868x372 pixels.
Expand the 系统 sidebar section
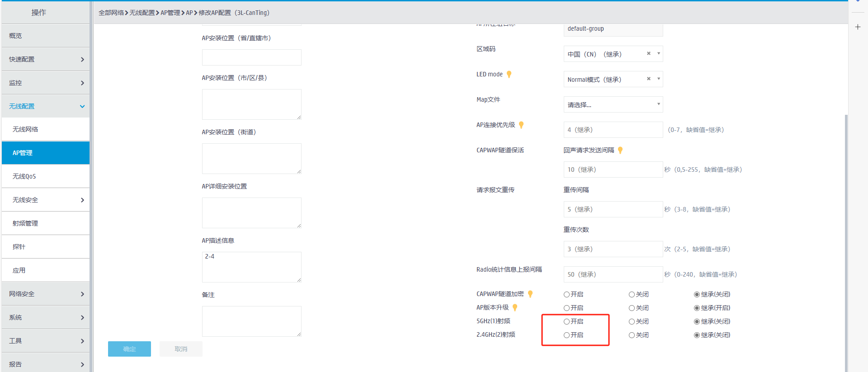46,317
